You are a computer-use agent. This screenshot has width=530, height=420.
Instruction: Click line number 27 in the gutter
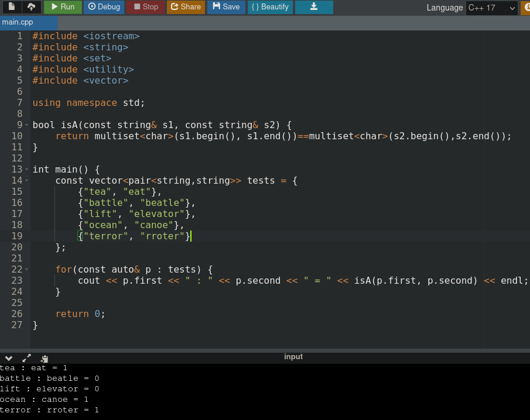17,325
